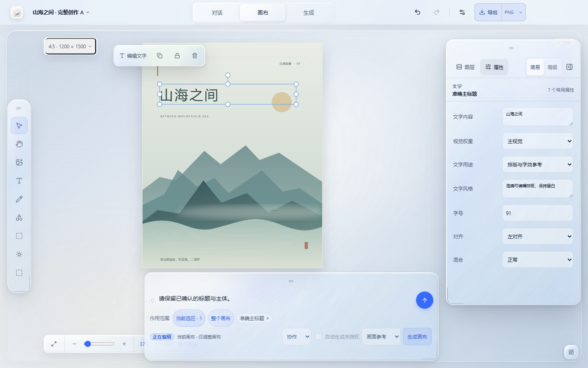Click the BETWEEN MOUNTAIN & SEA subtitle
Image resolution: width=588 pixels, height=368 pixels.
185,117
